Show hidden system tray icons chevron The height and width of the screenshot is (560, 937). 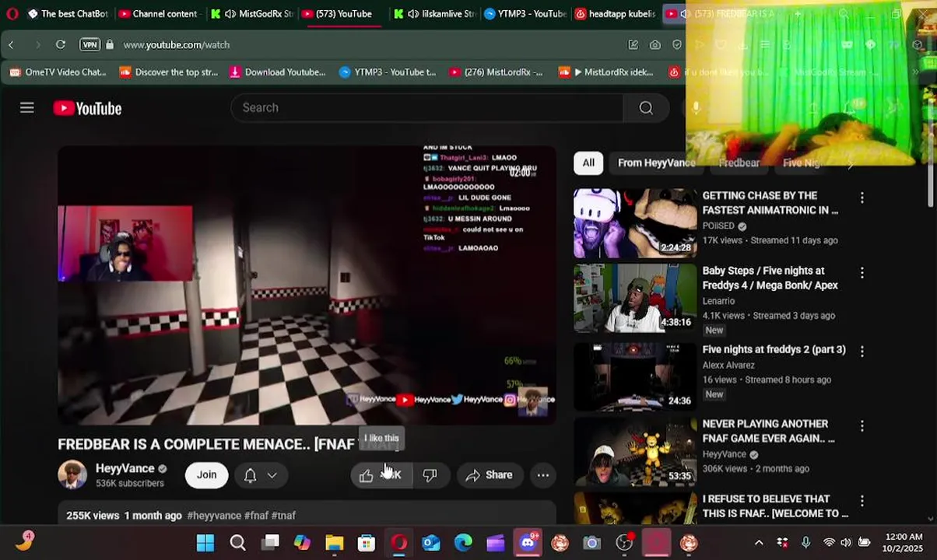759,543
